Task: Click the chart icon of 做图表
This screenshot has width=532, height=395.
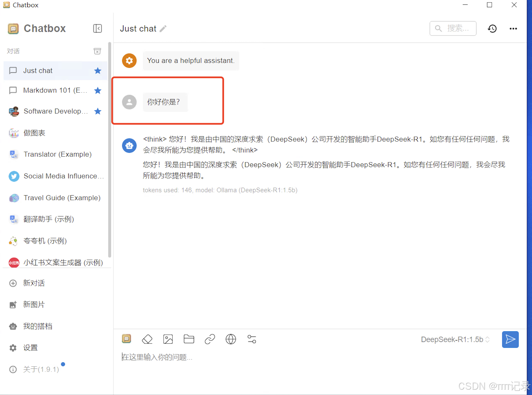Action: [14, 133]
